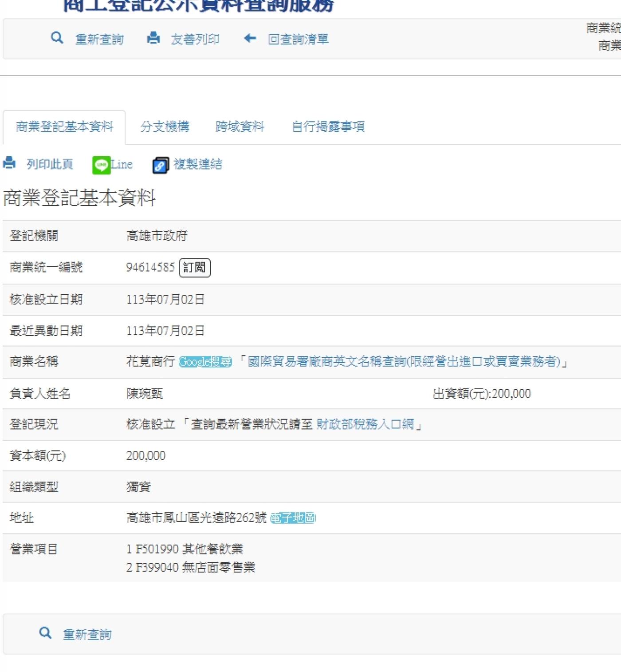The width and height of the screenshot is (621, 672).
Task: Click the printer icon for 友善列印
Action: [x=153, y=38]
